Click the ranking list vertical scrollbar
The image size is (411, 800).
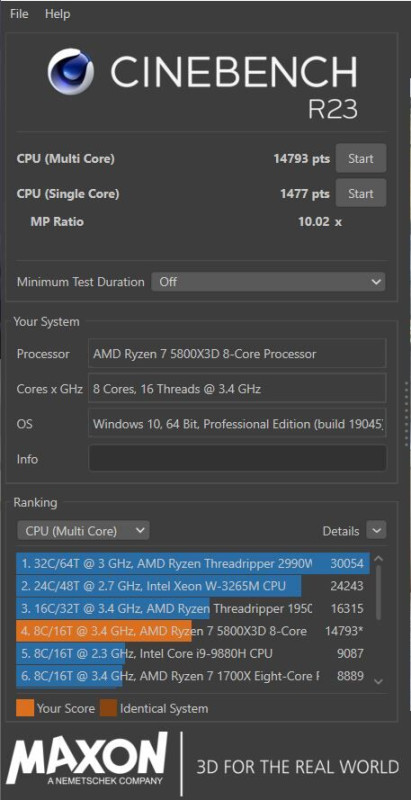coord(378,592)
